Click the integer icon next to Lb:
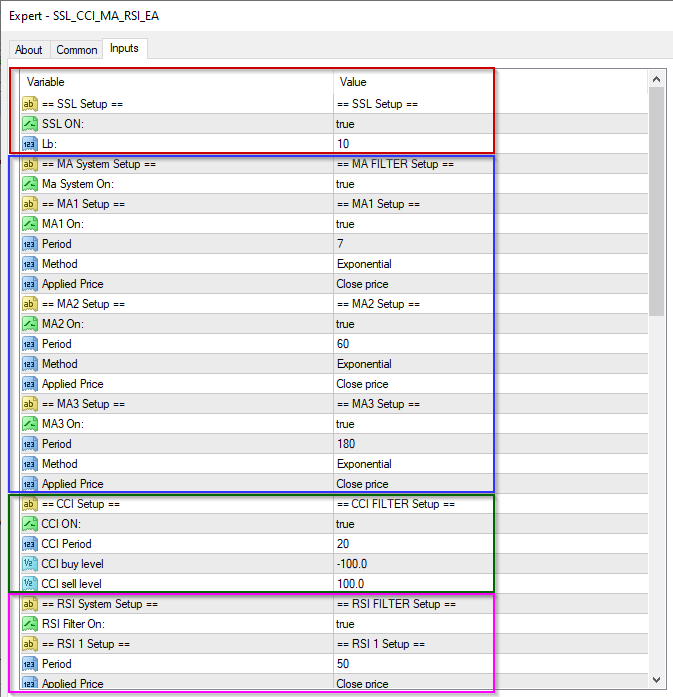Screen dimensions: 673x697 click(x=29, y=144)
